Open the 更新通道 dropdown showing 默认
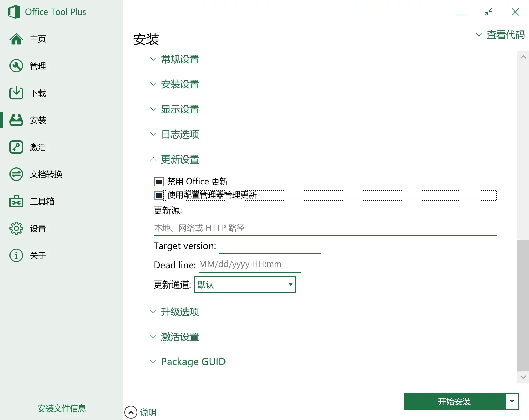The width and height of the screenshot is (529, 420). [x=245, y=285]
